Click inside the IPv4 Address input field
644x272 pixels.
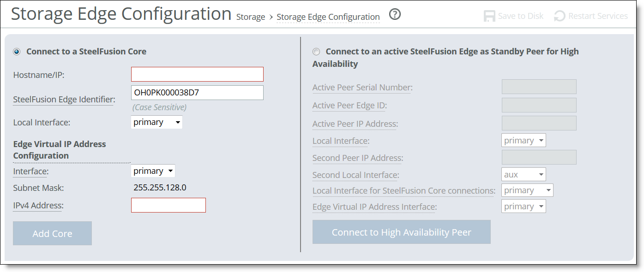coord(169,205)
